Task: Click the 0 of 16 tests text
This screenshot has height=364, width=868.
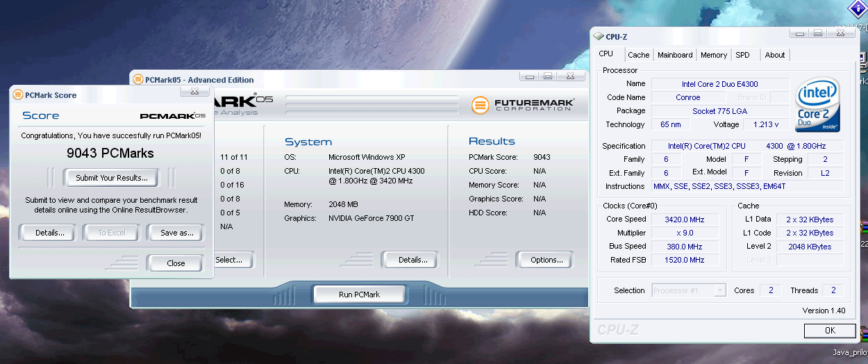Action: [x=232, y=185]
